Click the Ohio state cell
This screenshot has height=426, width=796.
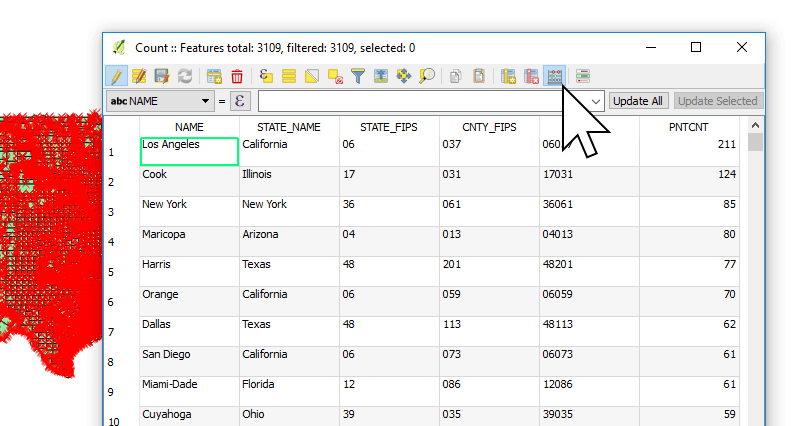click(x=289, y=416)
